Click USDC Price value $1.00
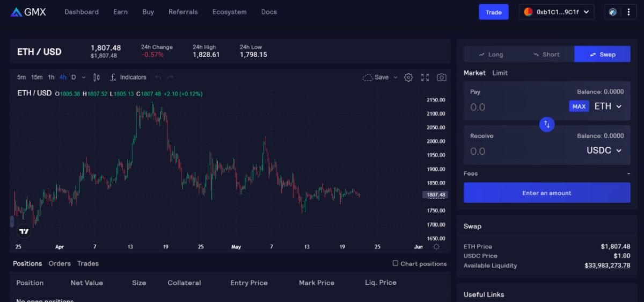 coord(622,256)
